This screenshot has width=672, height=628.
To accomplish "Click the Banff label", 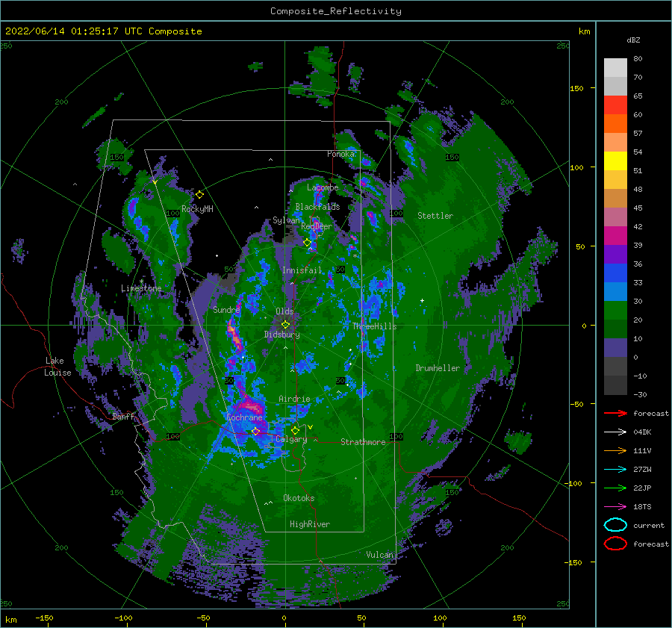I will point(123,417).
